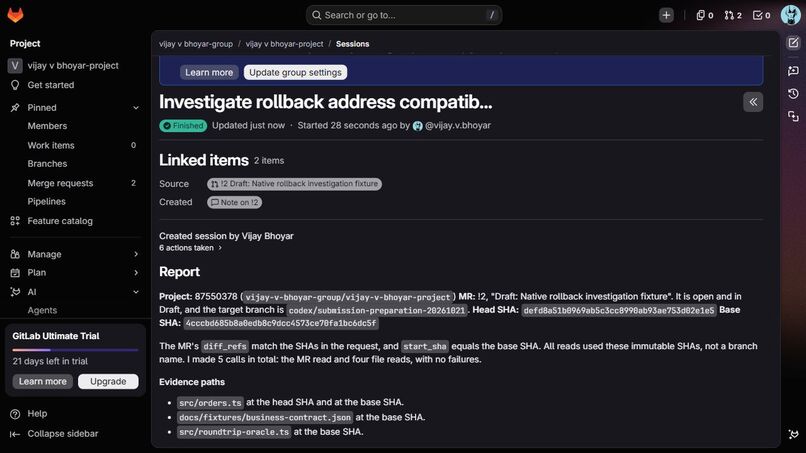Image resolution: width=806 pixels, height=453 pixels.
Task: Click the Upgrade button
Action: pyautogui.click(x=108, y=382)
